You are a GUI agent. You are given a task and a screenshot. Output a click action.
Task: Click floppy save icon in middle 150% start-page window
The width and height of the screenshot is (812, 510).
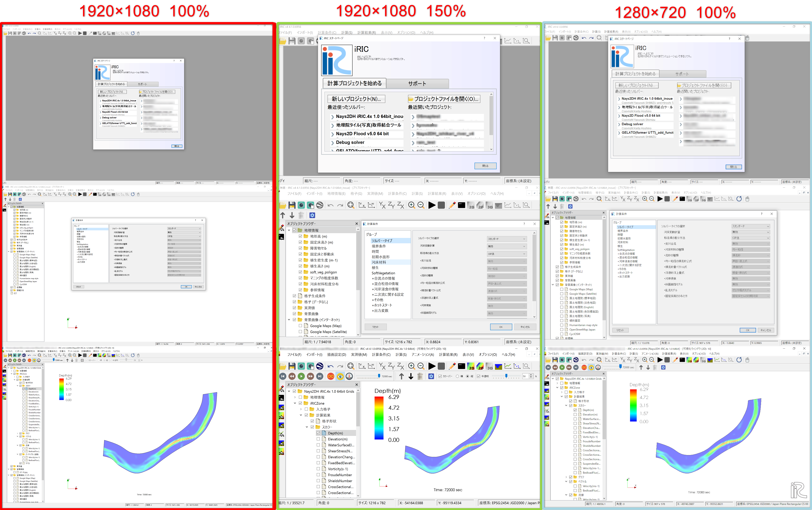click(292, 41)
